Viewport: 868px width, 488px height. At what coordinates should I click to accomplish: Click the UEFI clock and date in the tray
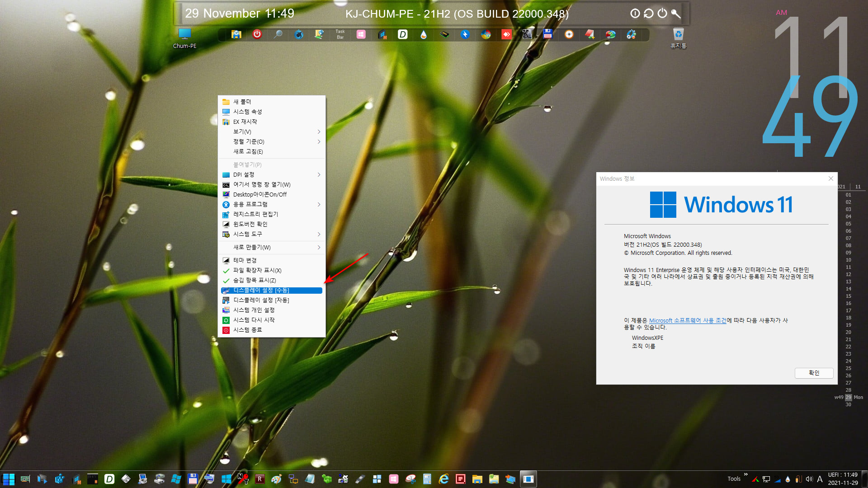(x=843, y=479)
